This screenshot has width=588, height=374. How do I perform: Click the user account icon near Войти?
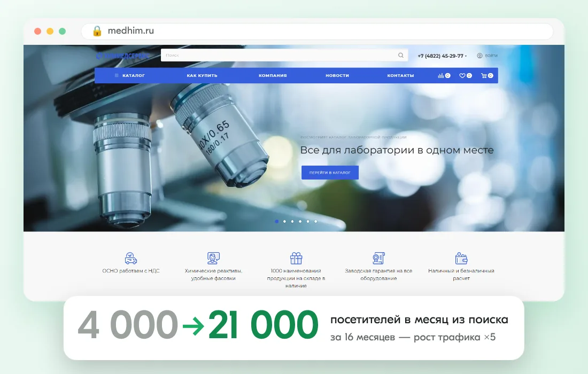point(479,56)
